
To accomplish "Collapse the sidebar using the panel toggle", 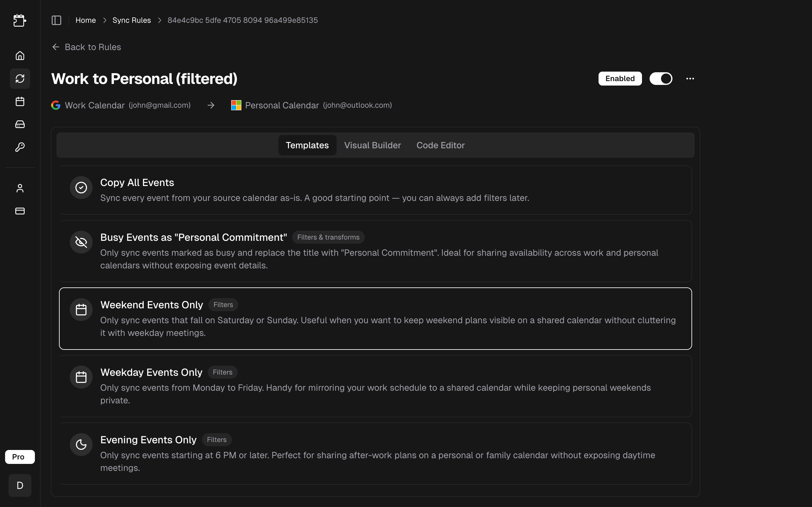I will (56, 20).
